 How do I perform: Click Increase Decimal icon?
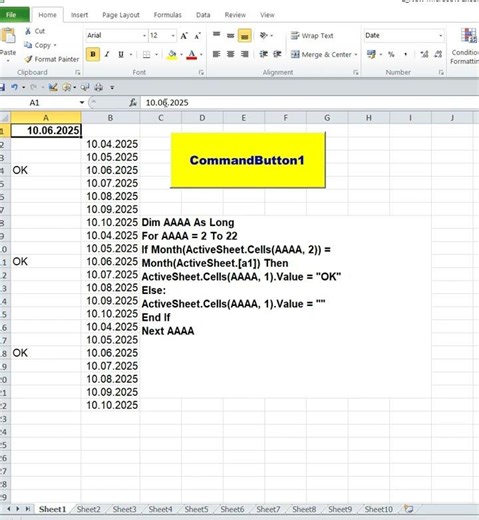coord(424,54)
